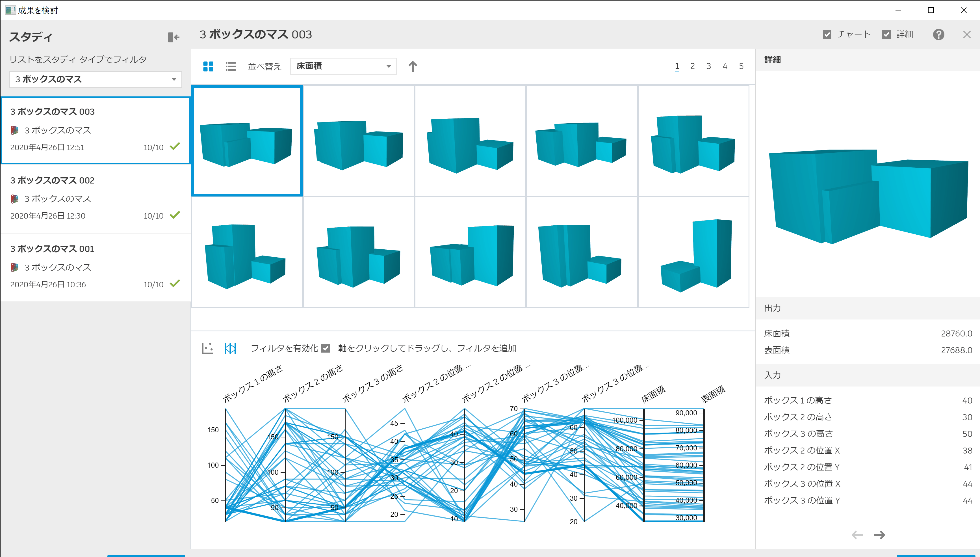Uncheck the チャート checkbox
The height and width of the screenshot is (557, 980).
pos(827,34)
